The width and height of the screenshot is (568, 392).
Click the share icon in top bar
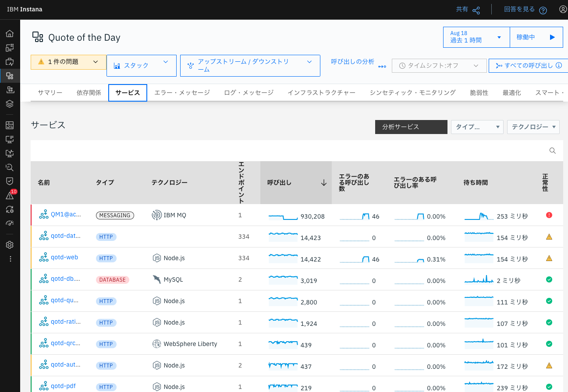click(x=476, y=10)
